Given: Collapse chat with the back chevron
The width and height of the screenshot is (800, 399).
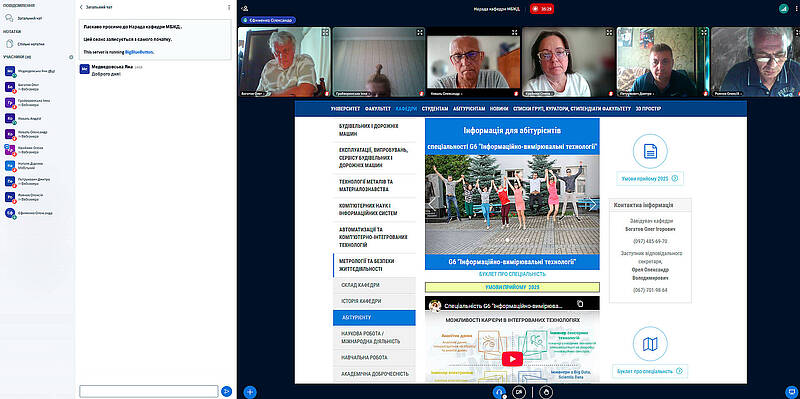Looking at the screenshot, I should tap(81, 8).
